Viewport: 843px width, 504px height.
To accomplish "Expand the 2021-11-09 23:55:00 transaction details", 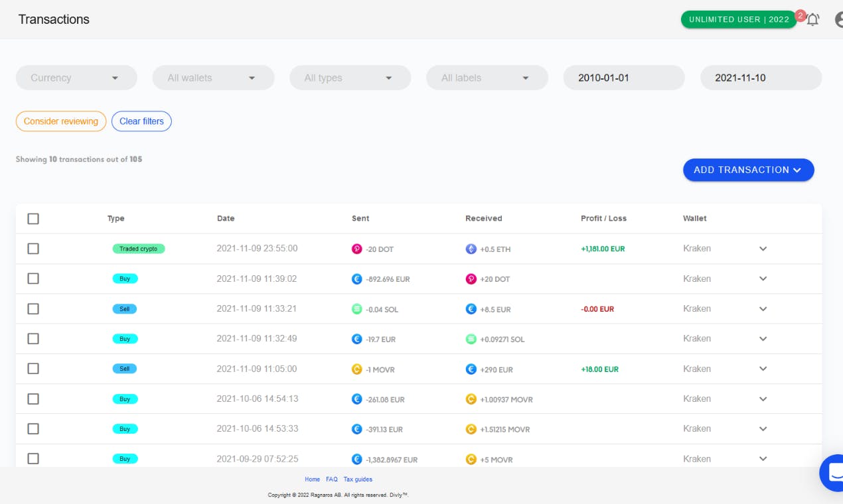I will click(x=763, y=249).
